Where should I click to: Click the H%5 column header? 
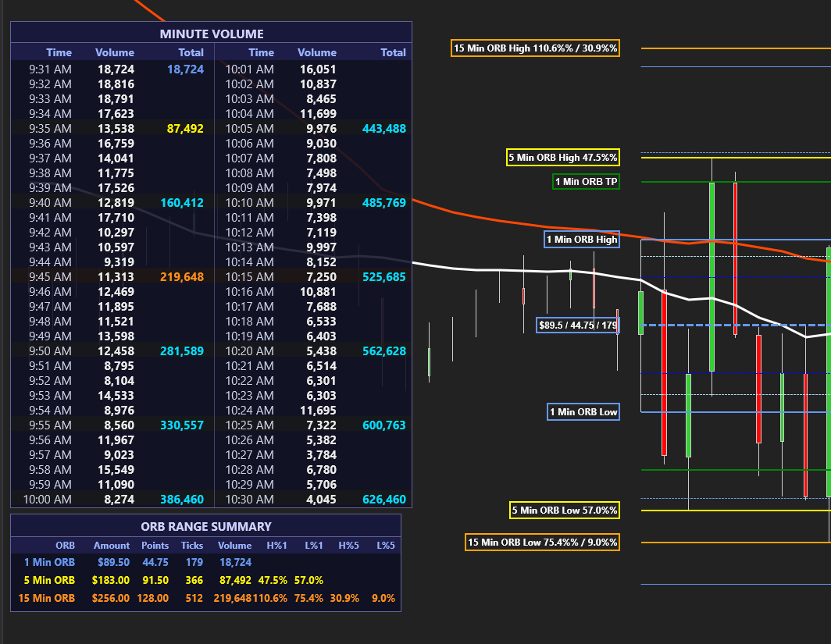coord(348,546)
